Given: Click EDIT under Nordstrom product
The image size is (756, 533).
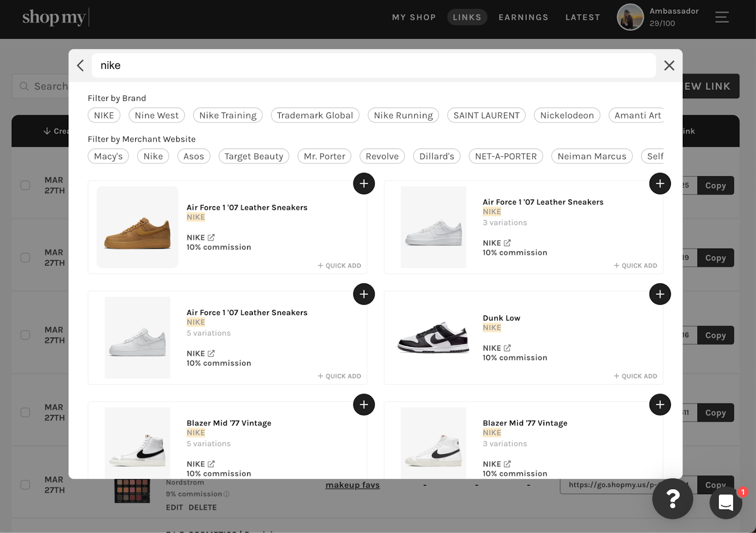Looking at the screenshot, I should coord(174,507).
